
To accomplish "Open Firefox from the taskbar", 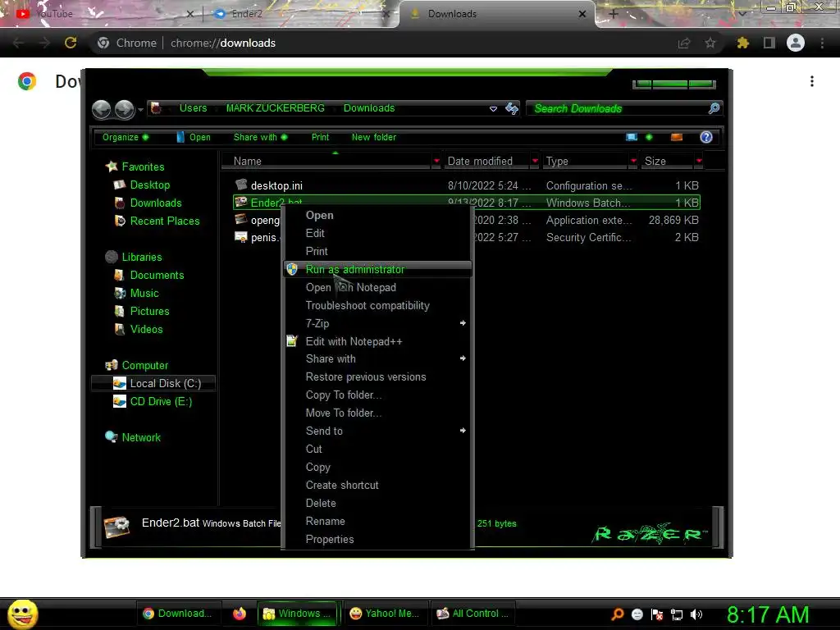I will click(x=240, y=614).
